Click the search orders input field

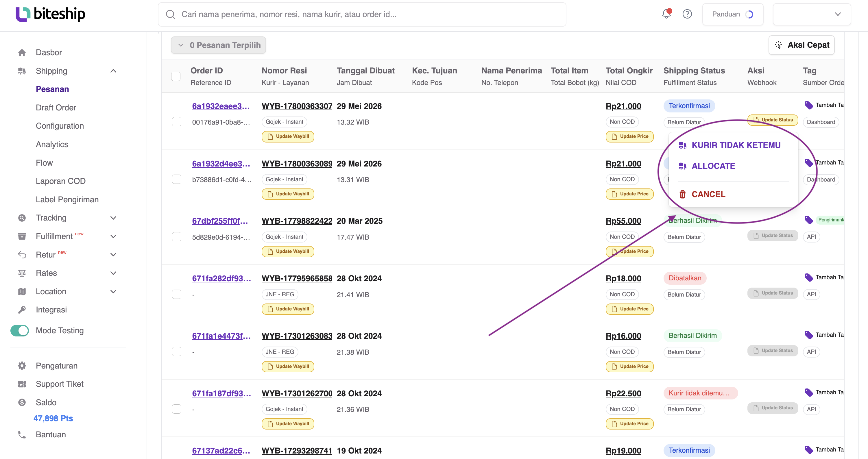[362, 14]
